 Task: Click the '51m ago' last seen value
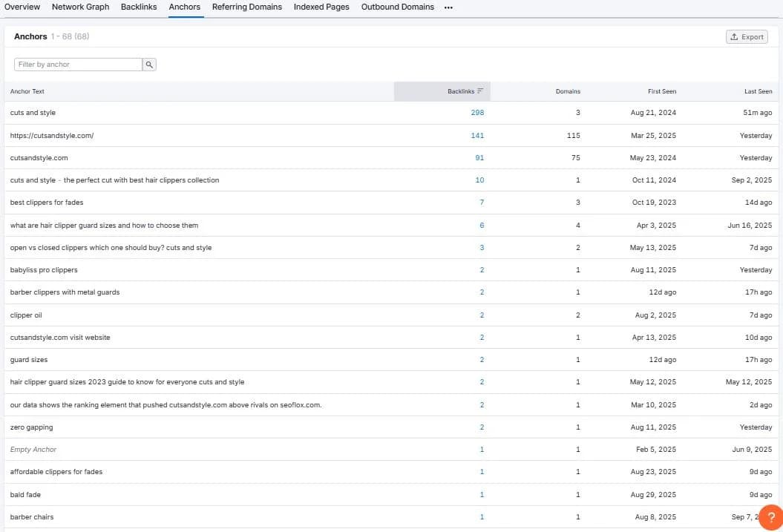(x=757, y=113)
